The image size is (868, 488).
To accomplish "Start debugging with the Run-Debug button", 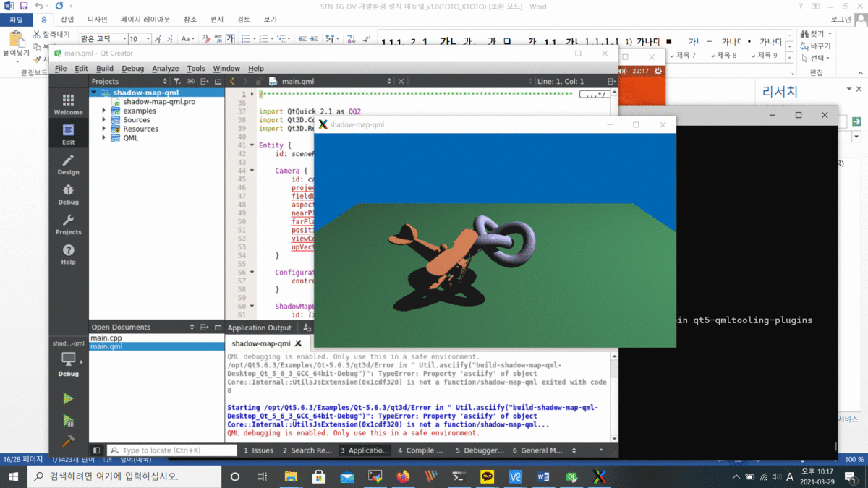I will (68, 420).
